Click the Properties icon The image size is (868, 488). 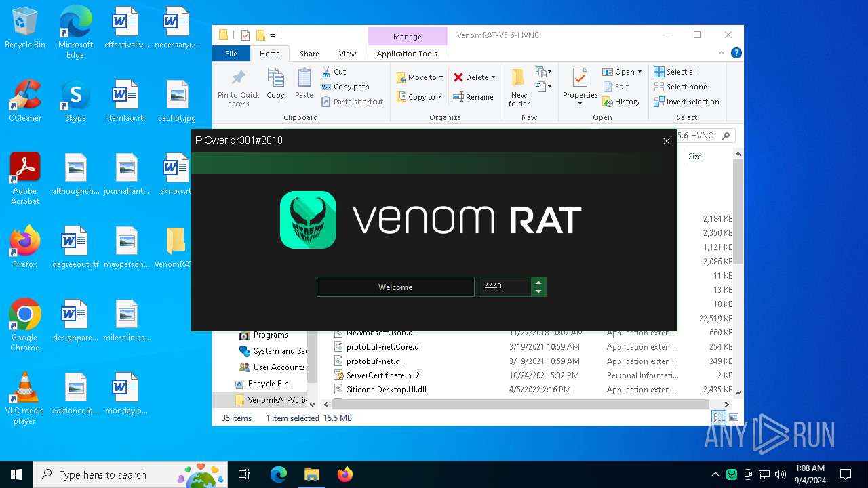[580, 78]
